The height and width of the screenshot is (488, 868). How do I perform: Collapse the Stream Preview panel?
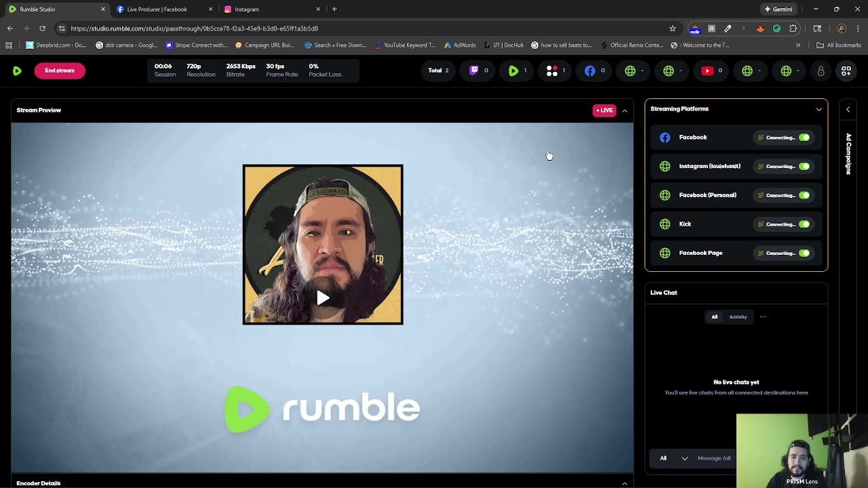(x=625, y=110)
